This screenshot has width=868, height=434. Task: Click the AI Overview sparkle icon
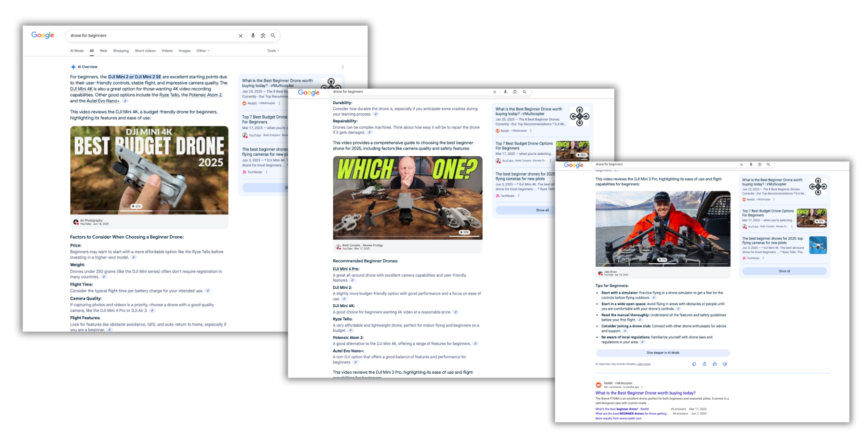73,67
